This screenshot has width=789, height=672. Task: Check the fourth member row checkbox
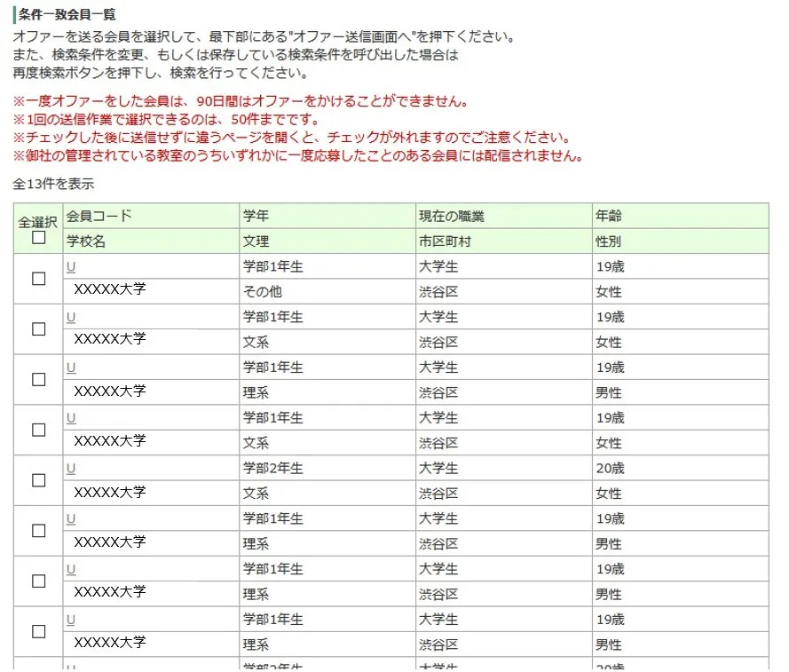point(38,430)
